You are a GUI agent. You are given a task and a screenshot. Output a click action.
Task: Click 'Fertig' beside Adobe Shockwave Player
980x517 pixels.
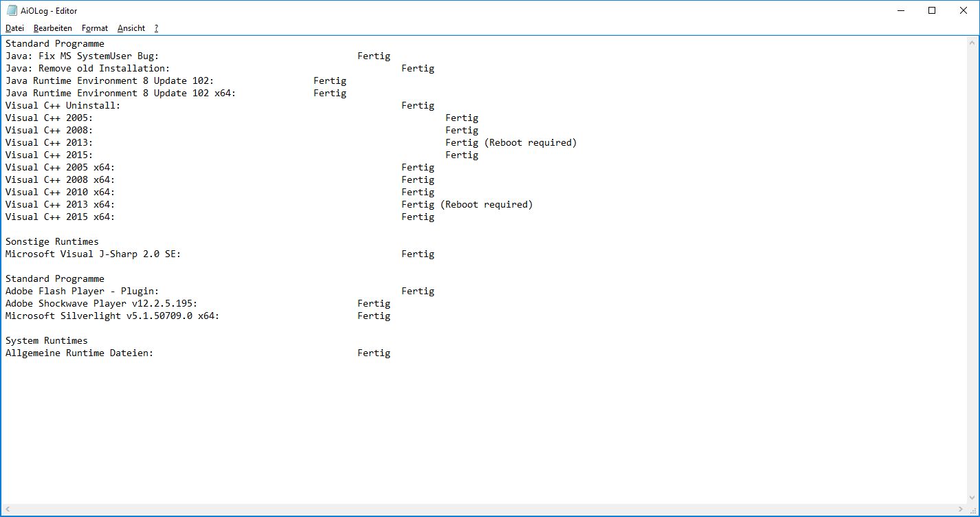[374, 304]
